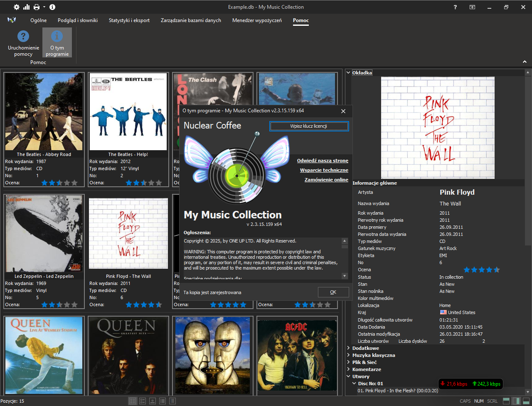
Task: Set layout with details panel on the right
Action: pos(516,401)
